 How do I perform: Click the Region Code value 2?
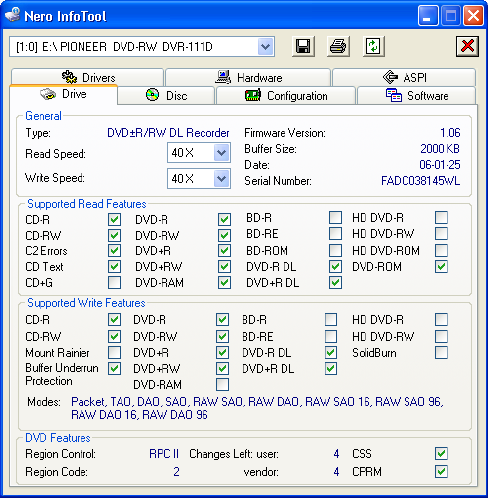click(x=176, y=471)
